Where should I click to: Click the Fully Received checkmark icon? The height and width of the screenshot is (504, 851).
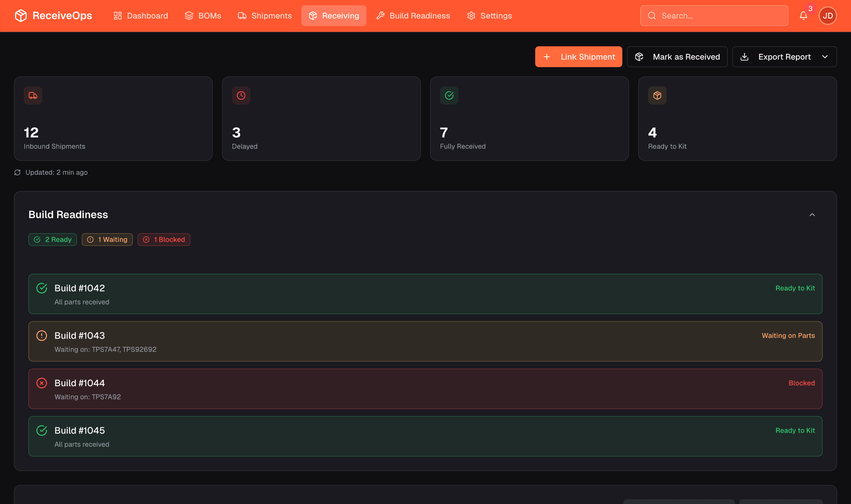(x=449, y=95)
